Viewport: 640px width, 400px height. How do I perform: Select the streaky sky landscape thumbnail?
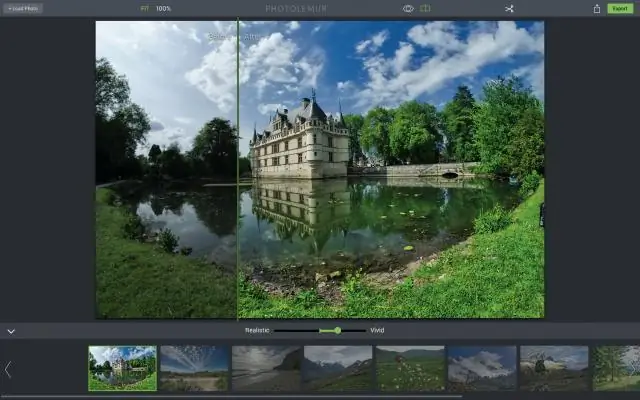point(194,368)
